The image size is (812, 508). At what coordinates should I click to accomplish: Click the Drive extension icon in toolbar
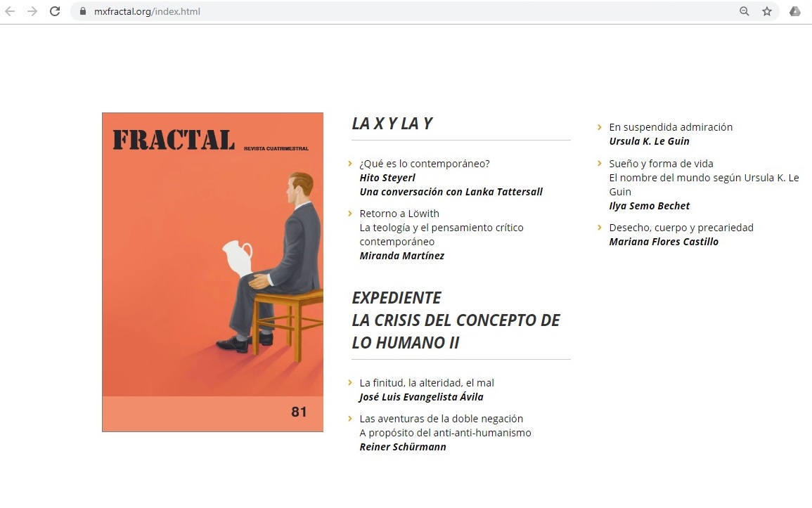pyautogui.click(x=795, y=11)
